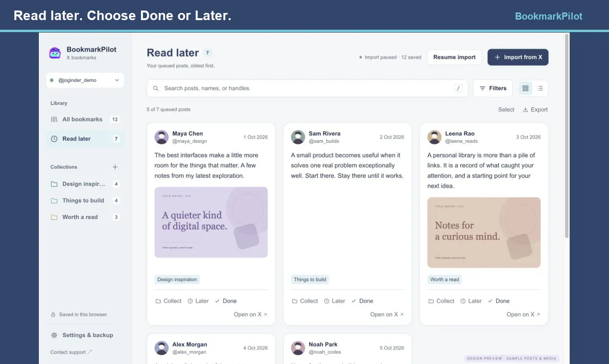Collect Maya Chen's post into a collection
This screenshot has height=364, width=609.
pyautogui.click(x=168, y=301)
